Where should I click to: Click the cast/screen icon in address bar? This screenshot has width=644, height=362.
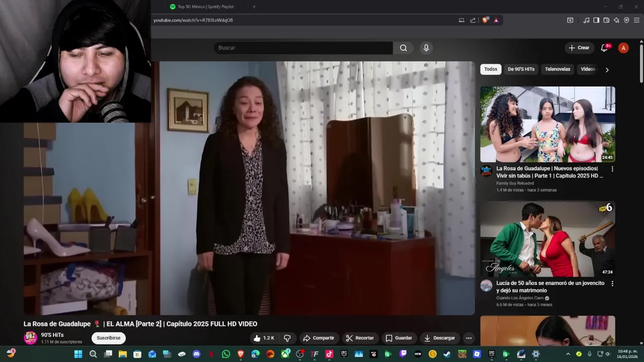pyautogui.click(x=461, y=20)
